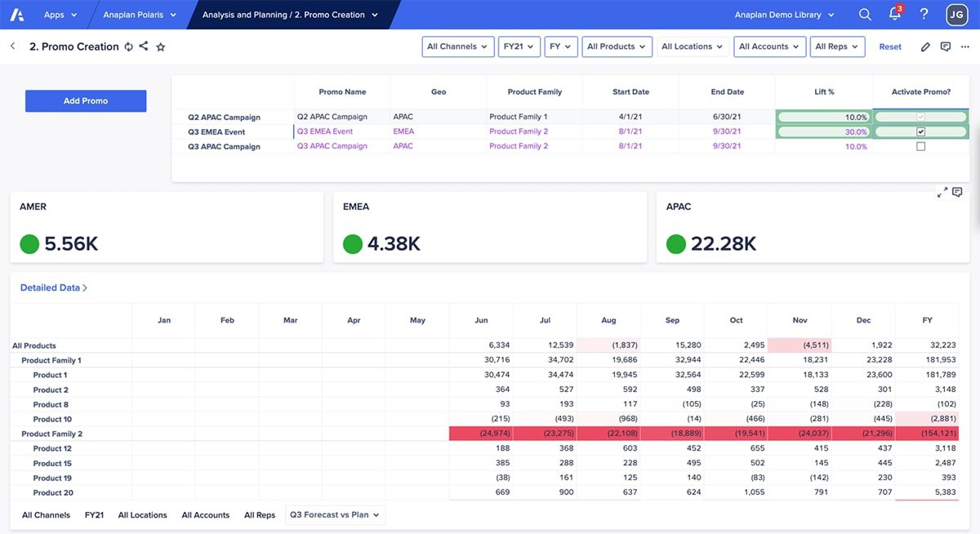Viewport: 980px width, 534px height.
Task: Open the All Channels filter dropdown
Action: click(x=458, y=47)
